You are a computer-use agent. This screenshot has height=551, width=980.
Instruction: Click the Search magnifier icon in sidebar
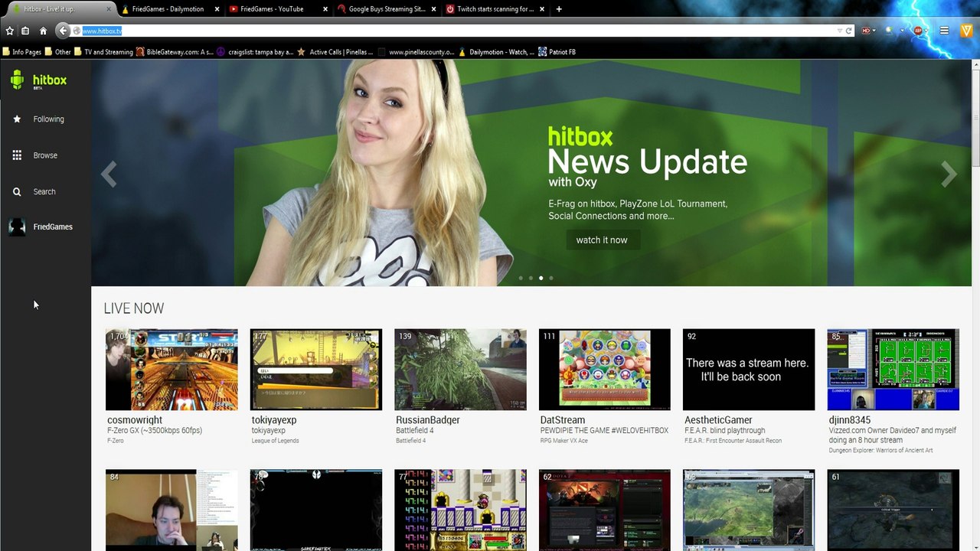point(17,192)
